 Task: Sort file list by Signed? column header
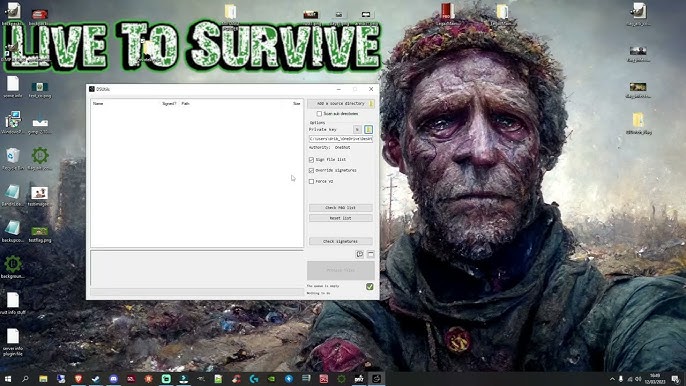(169, 104)
